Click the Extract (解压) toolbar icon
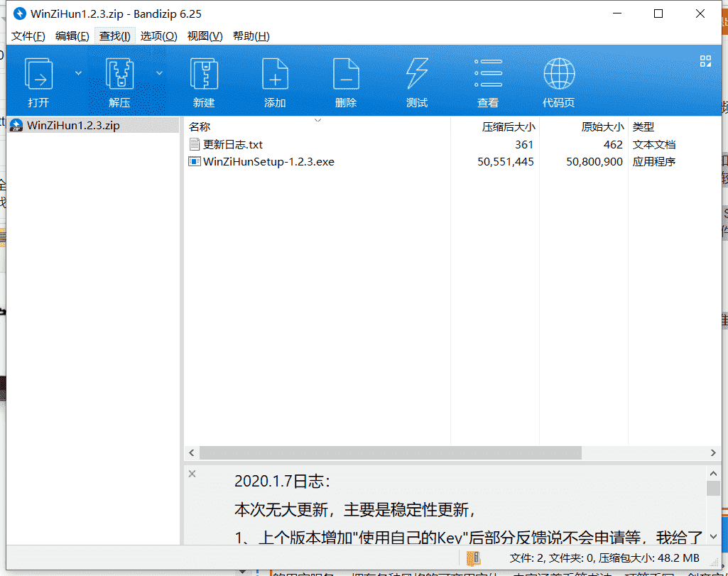This screenshot has height=576, width=728. 120,74
